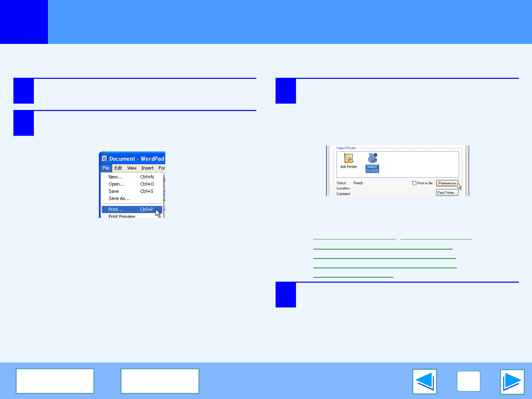Go to previous page with left arrow
Viewport: 532px width, 399px height.
point(424,382)
